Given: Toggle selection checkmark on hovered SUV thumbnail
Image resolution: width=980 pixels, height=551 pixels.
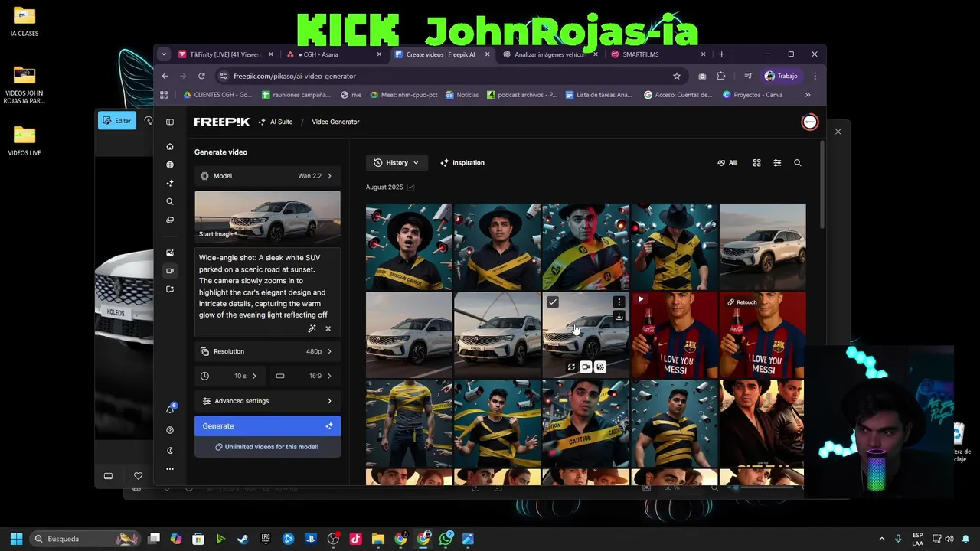Looking at the screenshot, I should coord(553,302).
